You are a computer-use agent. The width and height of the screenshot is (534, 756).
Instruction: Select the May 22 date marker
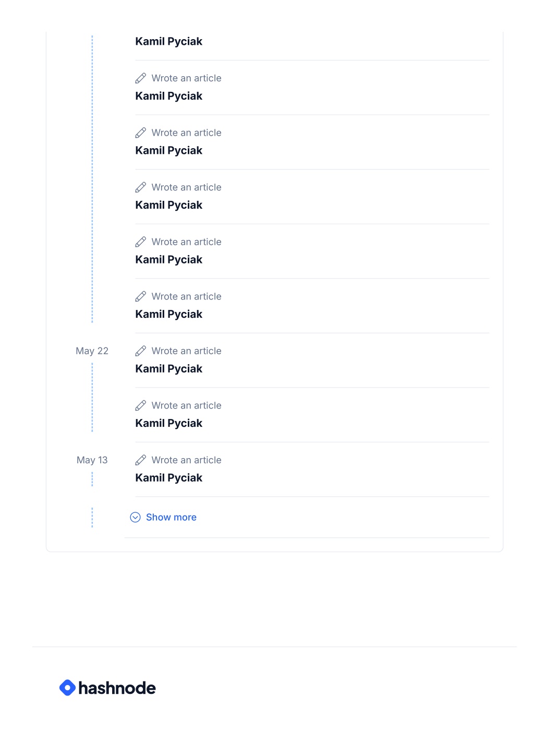coord(92,351)
